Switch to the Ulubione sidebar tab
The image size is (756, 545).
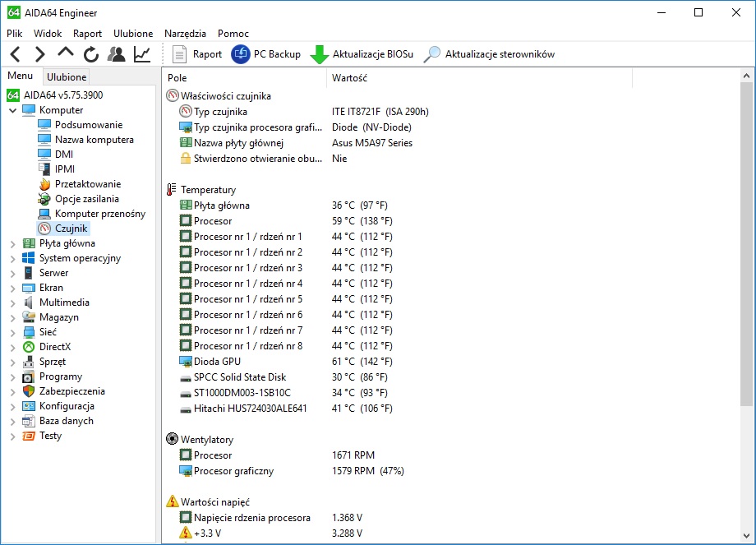[67, 77]
